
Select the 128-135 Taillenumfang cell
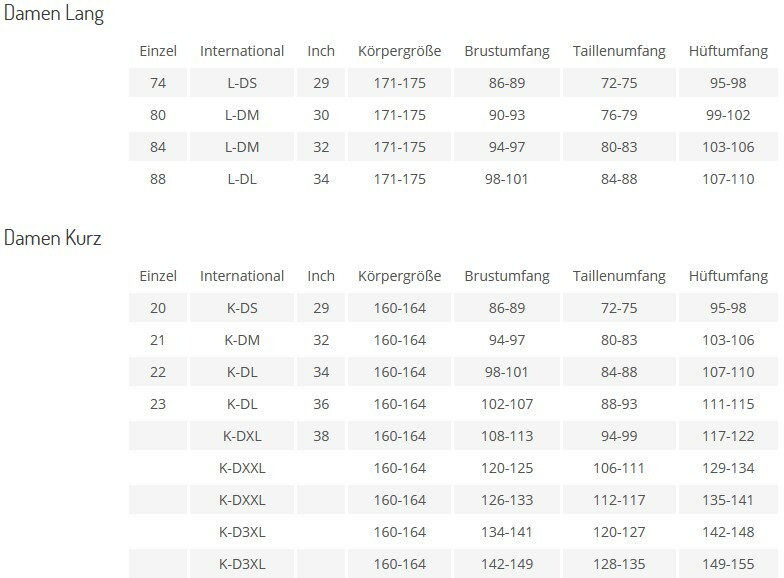pyautogui.click(x=619, y=564)
